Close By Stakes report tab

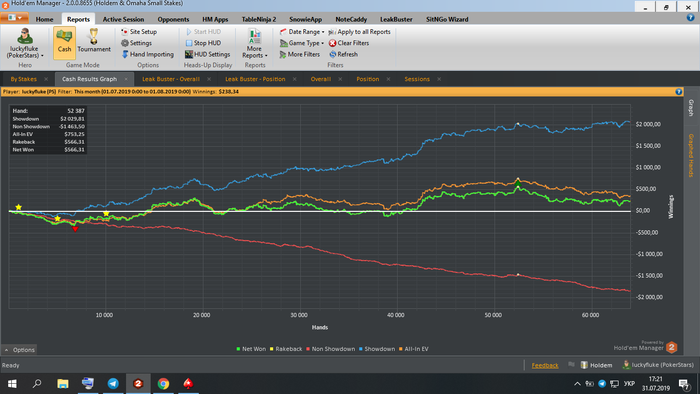46,79
